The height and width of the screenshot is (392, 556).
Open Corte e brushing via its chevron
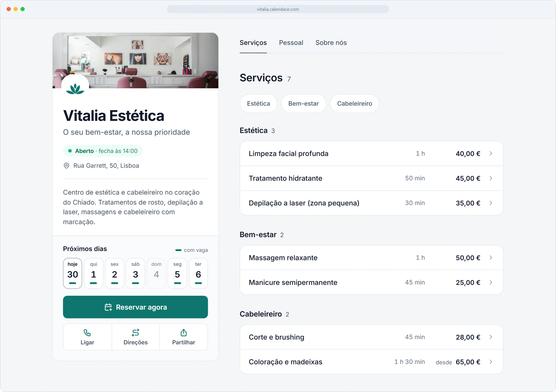pos(491,337)
